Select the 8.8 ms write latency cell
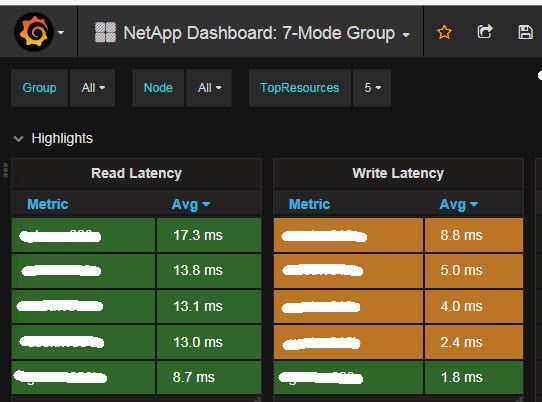 pyautogui.click(x=474, y=235)
